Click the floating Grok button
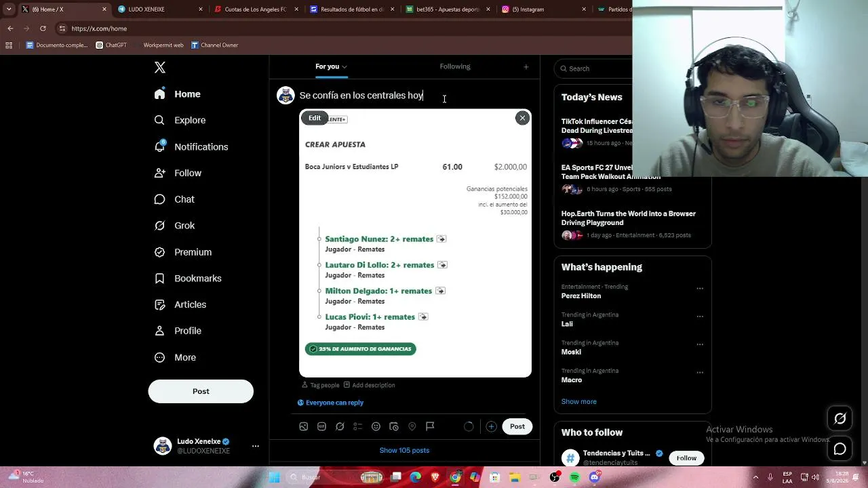The image size is (868, 488). [x=840, y=419]
